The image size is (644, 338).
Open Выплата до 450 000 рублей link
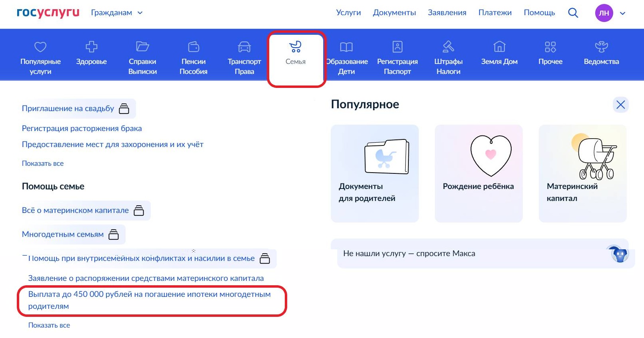pos(150,300)
